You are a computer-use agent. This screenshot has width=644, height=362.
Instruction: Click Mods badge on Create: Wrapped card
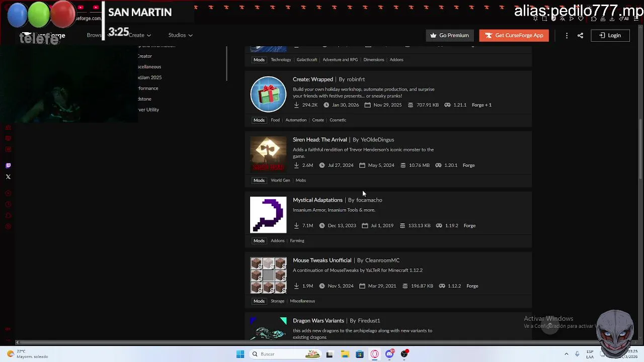pyautogui.click(x=259, y=120)
